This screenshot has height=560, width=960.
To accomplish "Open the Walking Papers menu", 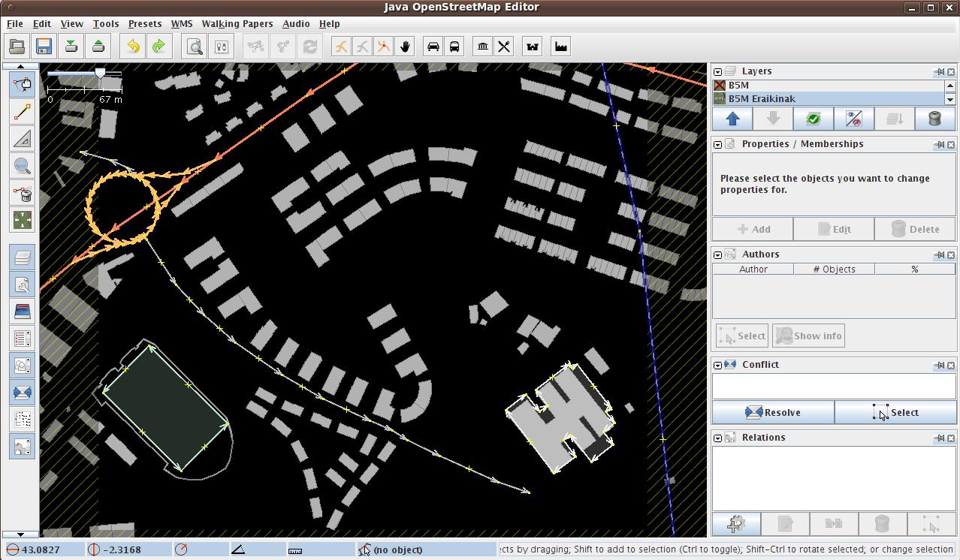I will click(237, 24).
